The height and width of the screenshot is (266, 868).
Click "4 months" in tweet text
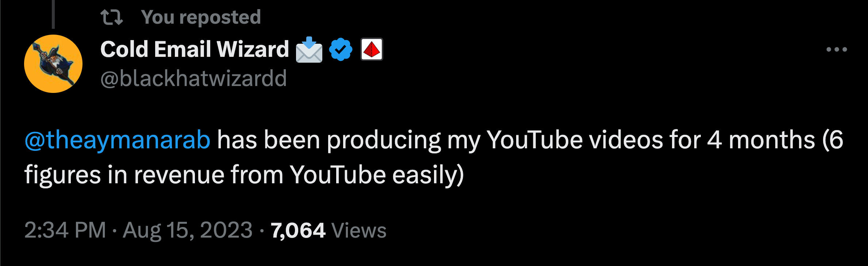tap(761, 140)
